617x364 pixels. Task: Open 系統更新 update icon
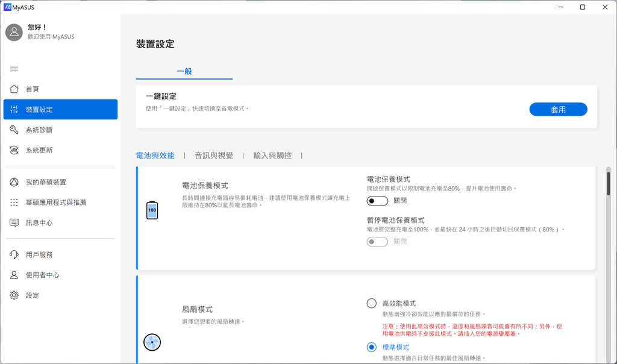pos(14,150)
